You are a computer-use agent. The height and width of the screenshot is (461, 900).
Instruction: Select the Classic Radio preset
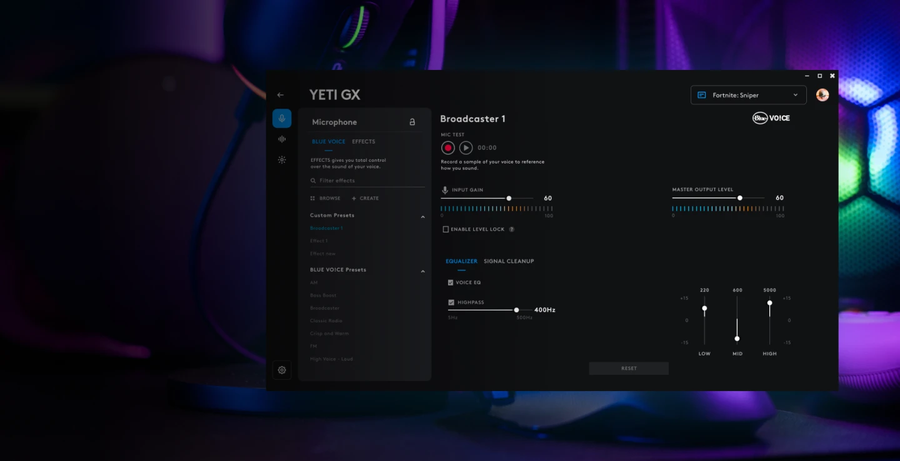click(x=326, y=320)
